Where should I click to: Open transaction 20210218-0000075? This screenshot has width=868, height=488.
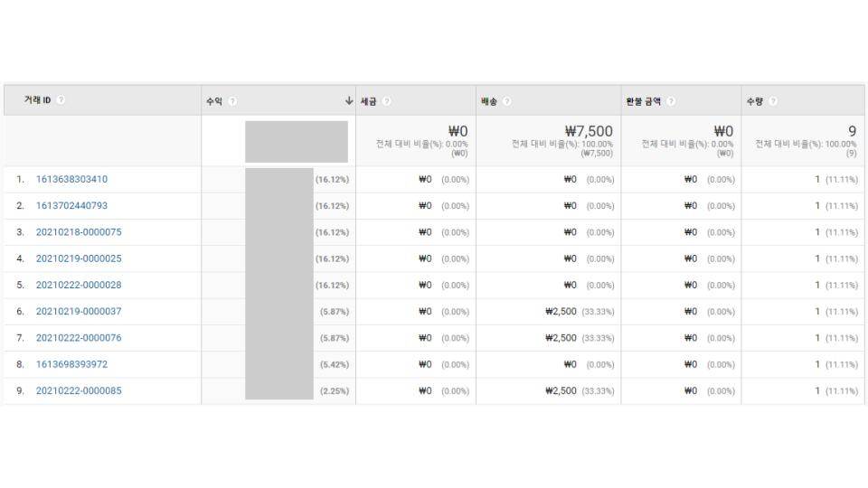click(79, 232)
